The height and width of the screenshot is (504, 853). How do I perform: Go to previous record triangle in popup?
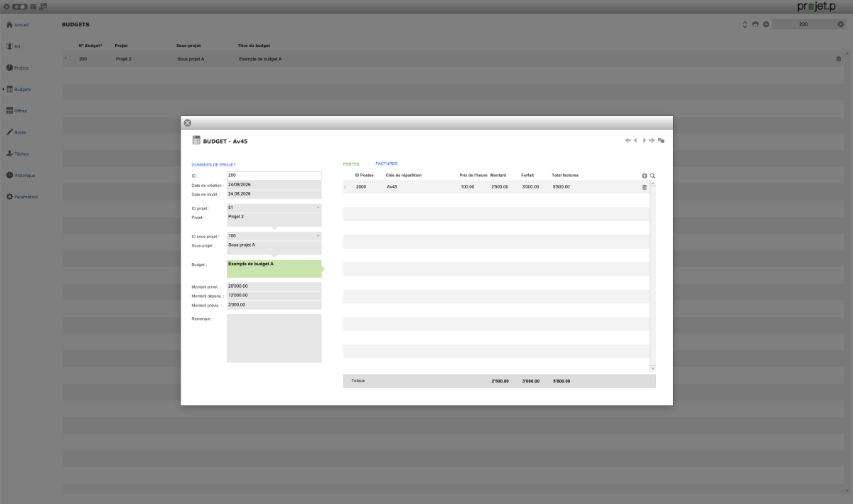pyautogui.click(x=635, y=140)
